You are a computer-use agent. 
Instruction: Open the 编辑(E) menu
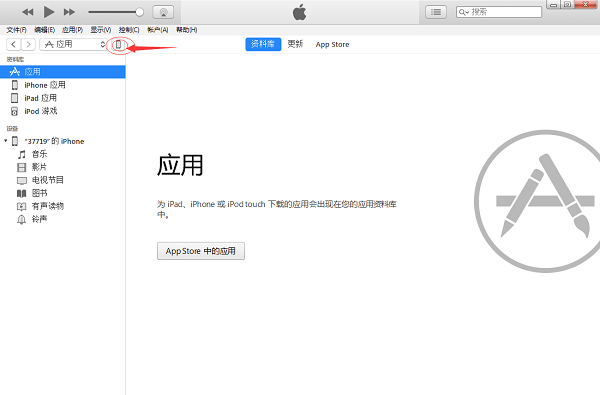44,30
